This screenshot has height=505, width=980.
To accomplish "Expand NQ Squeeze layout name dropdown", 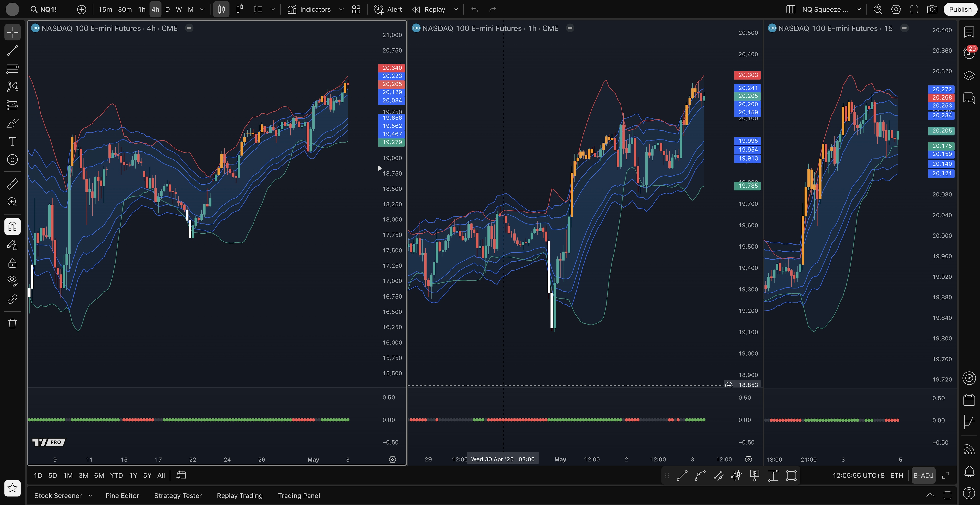I will (x=859, y=9).
